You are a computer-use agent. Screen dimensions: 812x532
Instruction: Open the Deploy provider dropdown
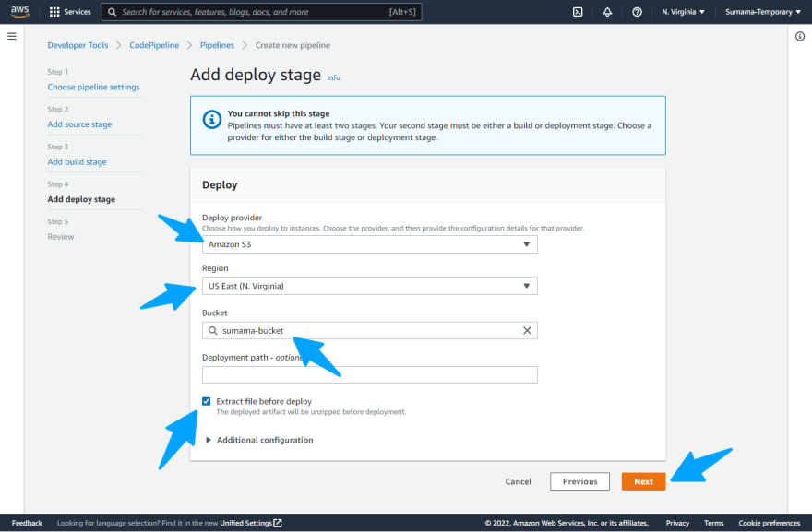370,244
